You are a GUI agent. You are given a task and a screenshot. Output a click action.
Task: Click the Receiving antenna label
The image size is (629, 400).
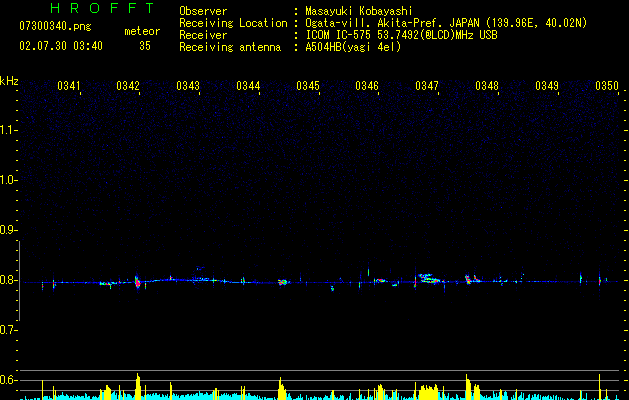(x=230, y=47)
